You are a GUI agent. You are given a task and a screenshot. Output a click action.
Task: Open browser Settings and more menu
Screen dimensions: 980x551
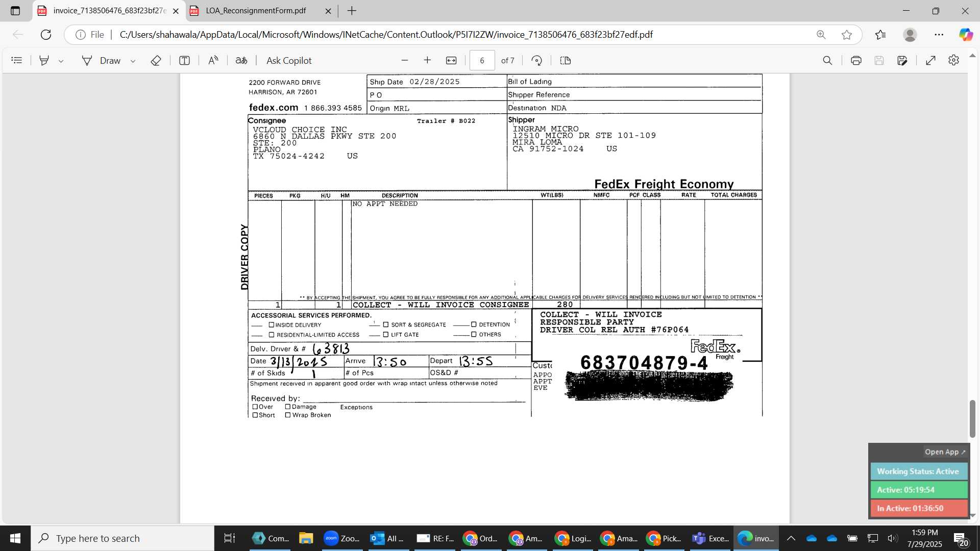939,35
